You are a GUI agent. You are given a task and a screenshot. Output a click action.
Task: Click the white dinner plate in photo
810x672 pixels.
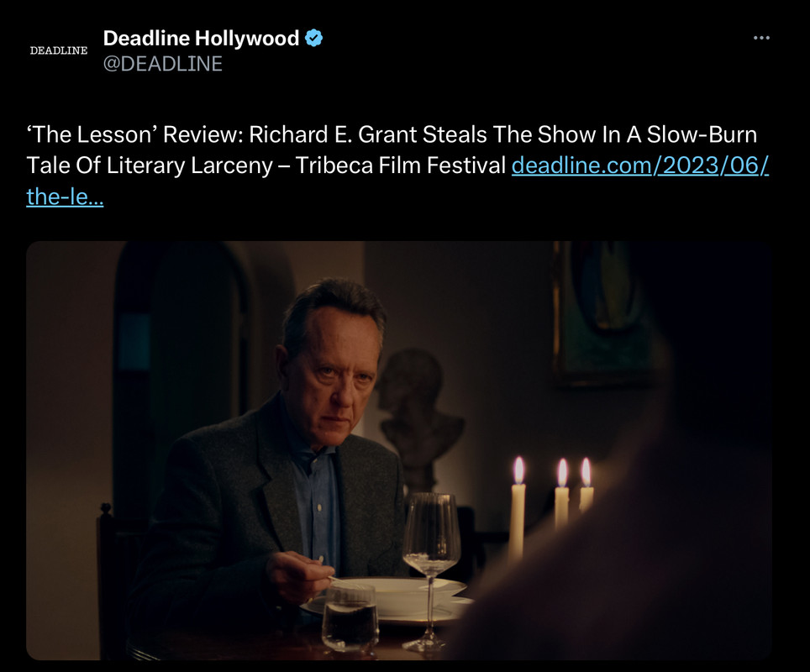(392, 599)
